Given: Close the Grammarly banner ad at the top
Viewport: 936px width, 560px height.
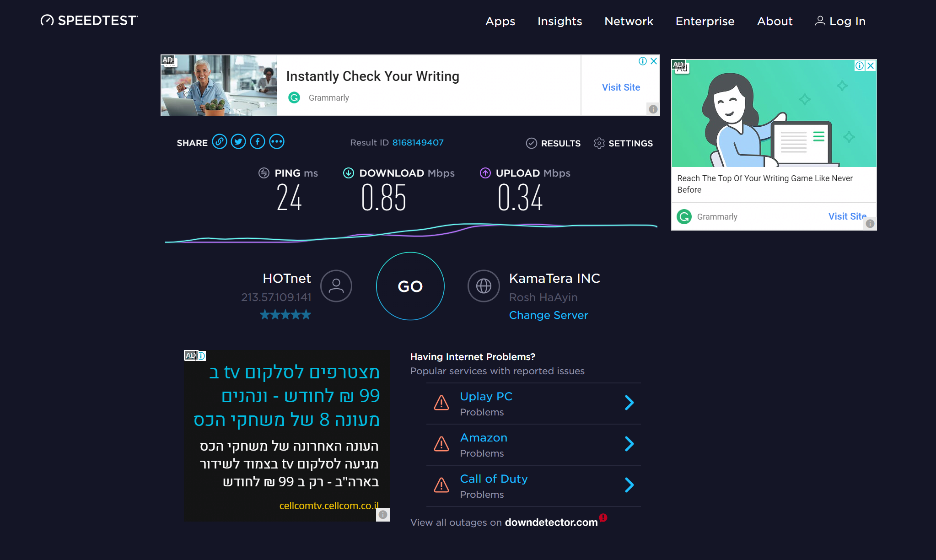Looking at the screenshot, I should pyautogui.click(x=654, y=61).
